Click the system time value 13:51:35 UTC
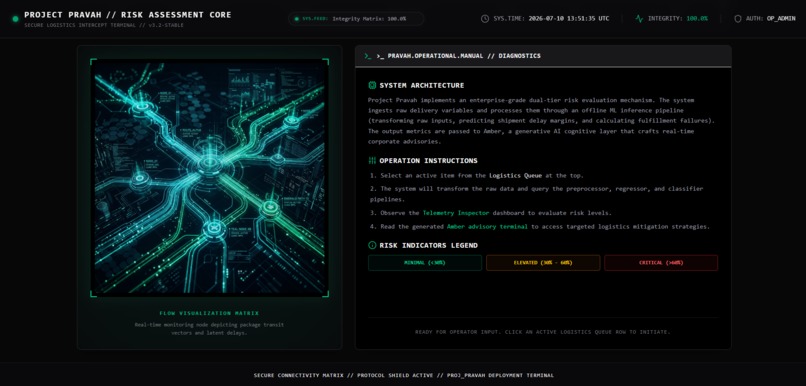The height and width of the screenshot is (386, 806). pos(569,19)
